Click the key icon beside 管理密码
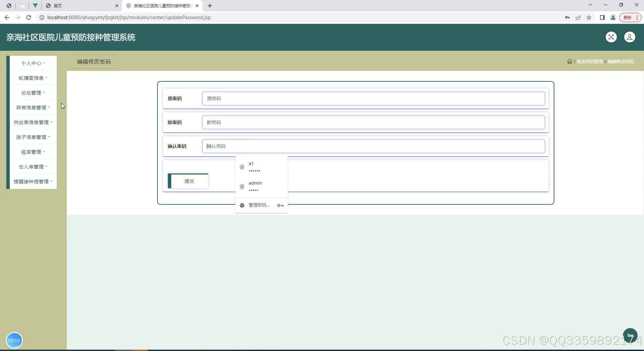The height and width of the screenshot is (351, 644). pyautogui.click(x=280, y=205)
